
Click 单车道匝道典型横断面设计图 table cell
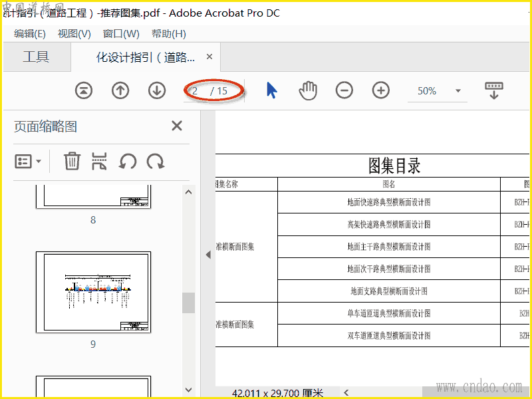click(x=389, y=313)
